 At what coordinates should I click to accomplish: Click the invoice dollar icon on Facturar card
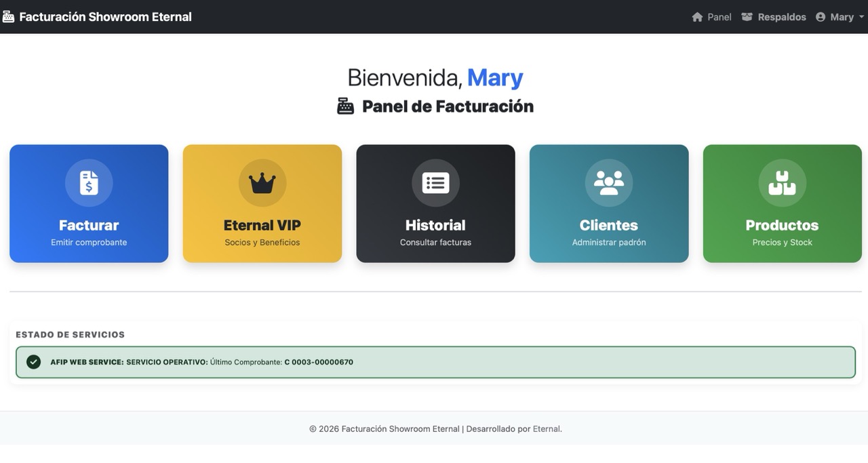(89, 182)
